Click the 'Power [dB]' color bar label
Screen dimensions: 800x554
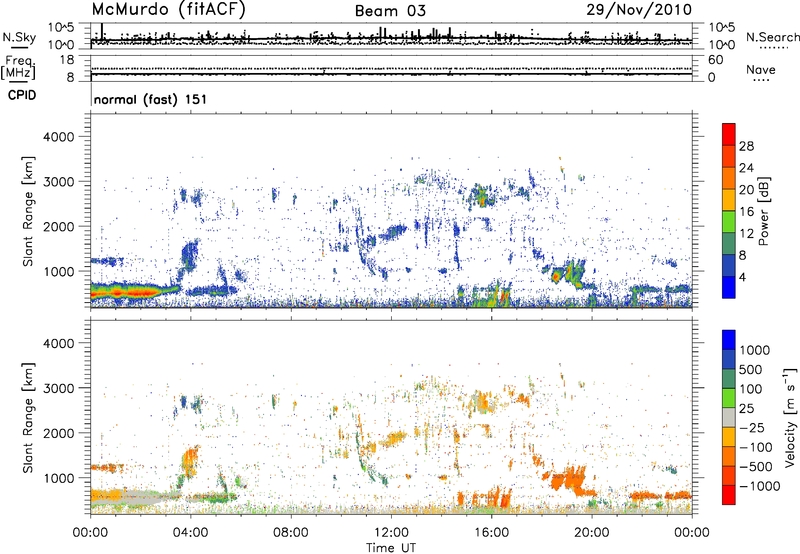(x=763, y=211)
